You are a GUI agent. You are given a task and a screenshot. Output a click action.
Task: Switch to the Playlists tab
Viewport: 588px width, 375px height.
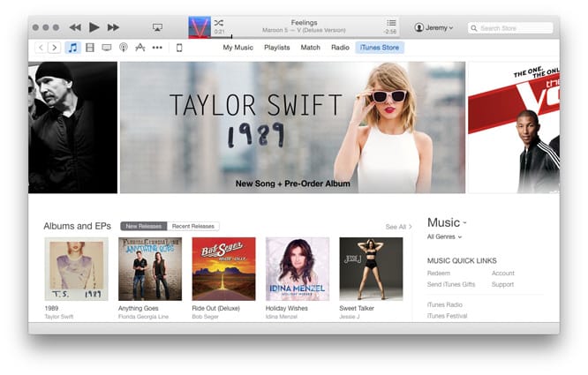point(276,48)
